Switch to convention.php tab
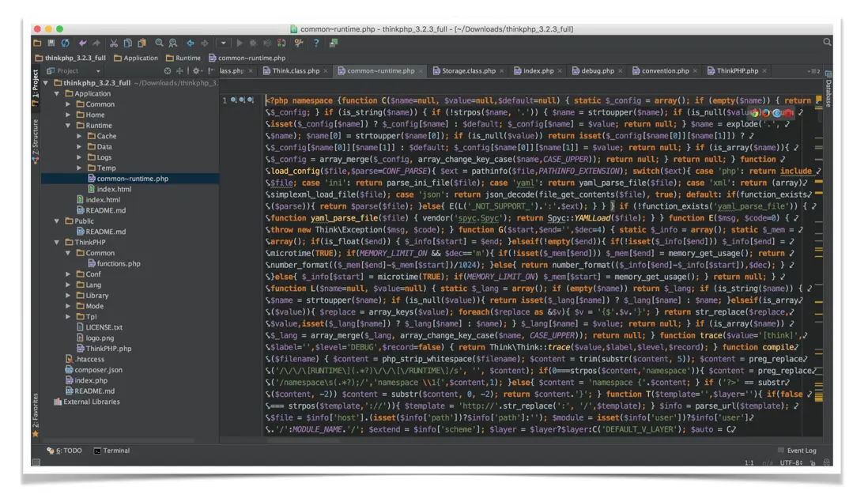This screenshot has width=868, height=502. [x=665, y=71]
